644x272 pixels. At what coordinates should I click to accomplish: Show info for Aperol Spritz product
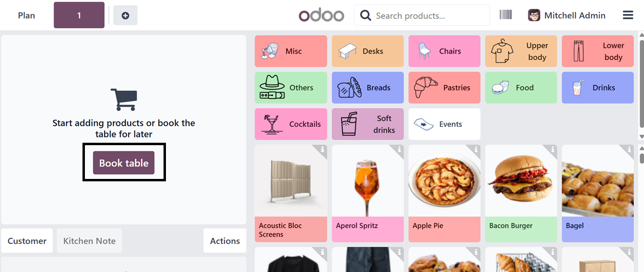point(399,150)
